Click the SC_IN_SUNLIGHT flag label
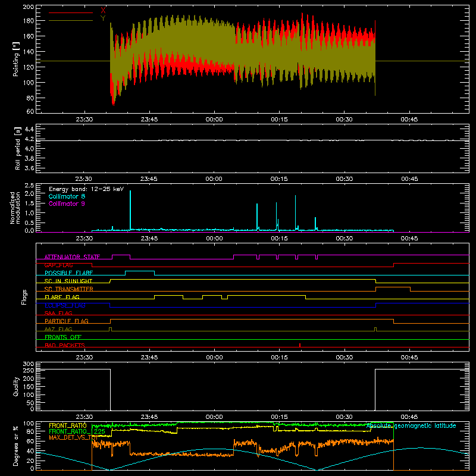Viewport: 476px width, 476px height. pyautogui.click(x=68, y=281)
